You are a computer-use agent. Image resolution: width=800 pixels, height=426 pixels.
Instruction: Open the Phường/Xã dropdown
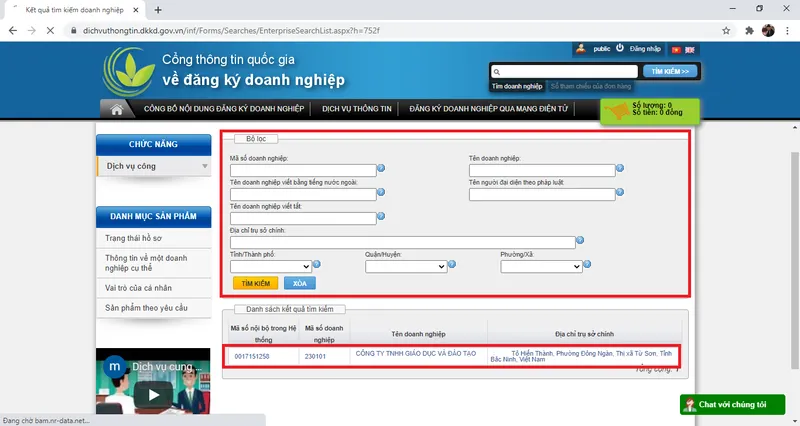click(541, 267)
